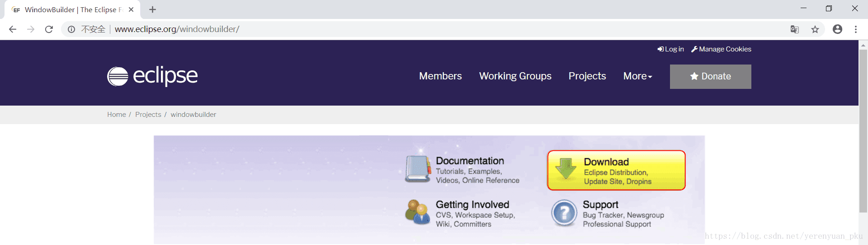This screenshot has height=245, width=868.
Task: Open the Support heading link
Action: click(600, 205)
